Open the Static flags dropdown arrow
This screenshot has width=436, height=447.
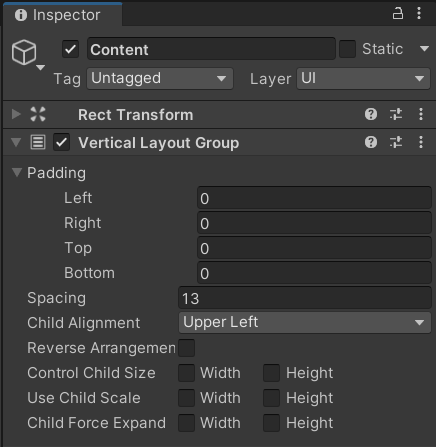[x=424, y=49]
